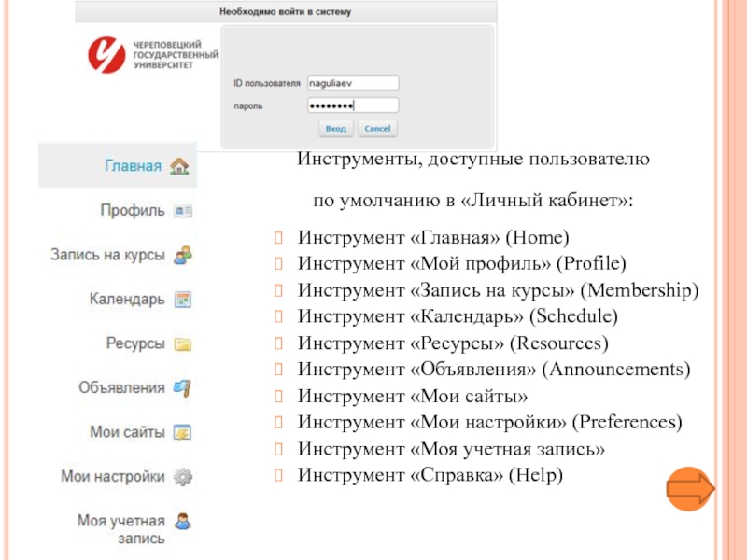Click text Инструмент «Справка» (Help)
Image resolution: width=747 pixels, height=560 pixels.
(430, 475)
